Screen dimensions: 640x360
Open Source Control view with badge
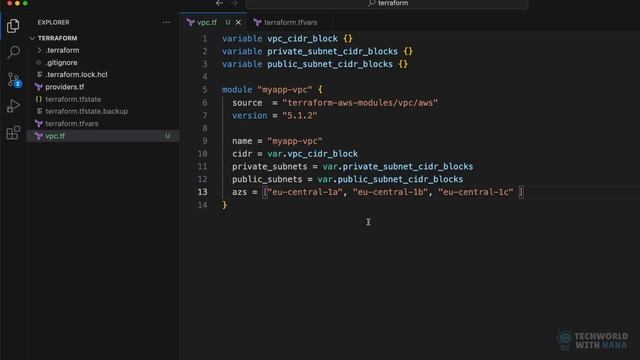point(13,80)
